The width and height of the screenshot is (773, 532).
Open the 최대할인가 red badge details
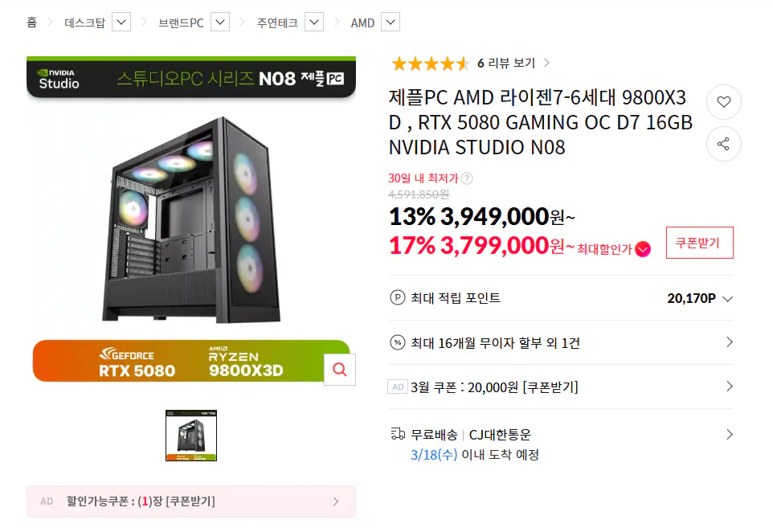click(641, 249)
